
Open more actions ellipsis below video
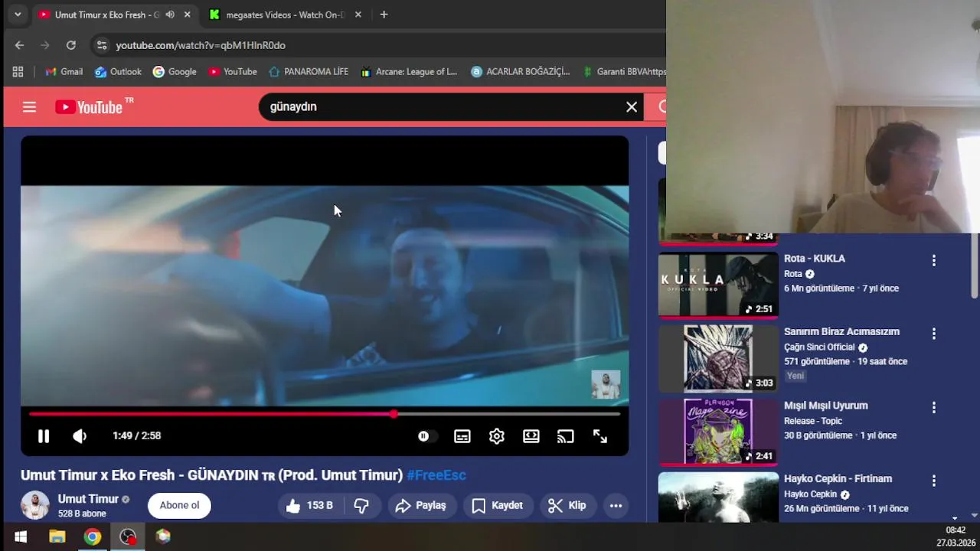coord(616,505)
